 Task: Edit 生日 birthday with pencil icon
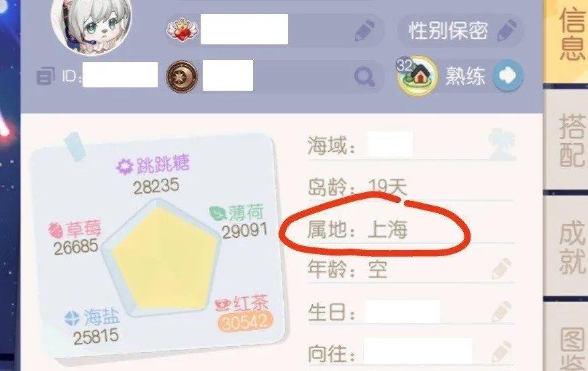(x=501, y=312)
